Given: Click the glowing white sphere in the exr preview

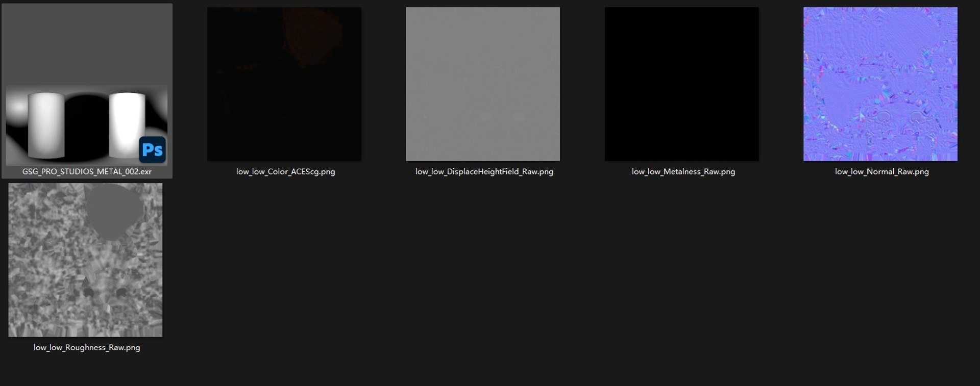Looking at the screenshot, I should (17, 107).
